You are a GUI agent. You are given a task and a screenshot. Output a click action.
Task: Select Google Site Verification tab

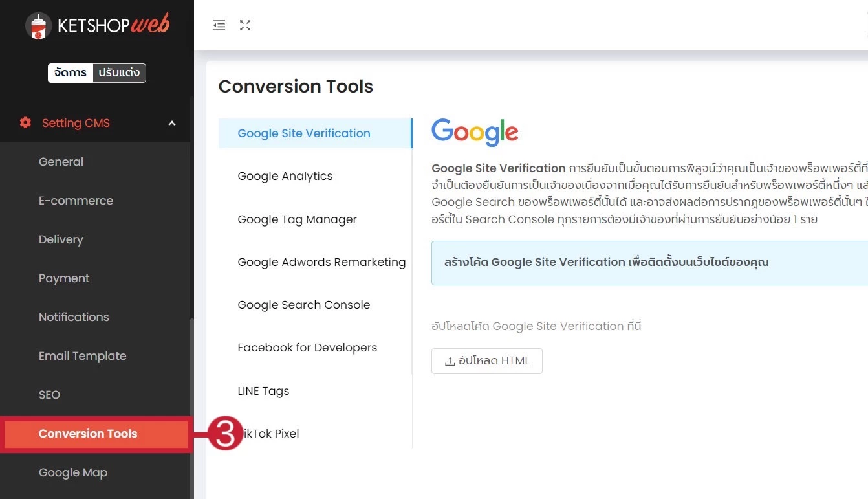tap(315, 133)
